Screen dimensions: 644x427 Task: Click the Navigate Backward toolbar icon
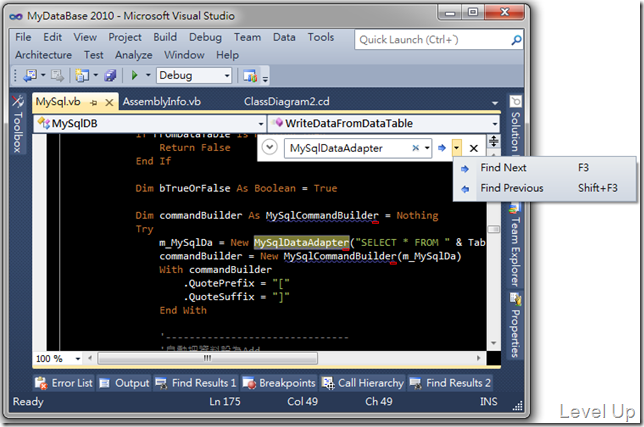[30, 76]
